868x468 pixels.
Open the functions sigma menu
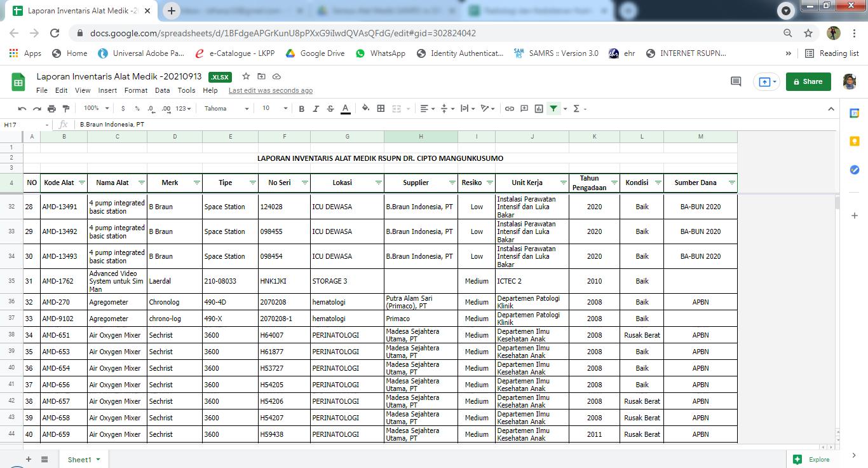(580, 109)
